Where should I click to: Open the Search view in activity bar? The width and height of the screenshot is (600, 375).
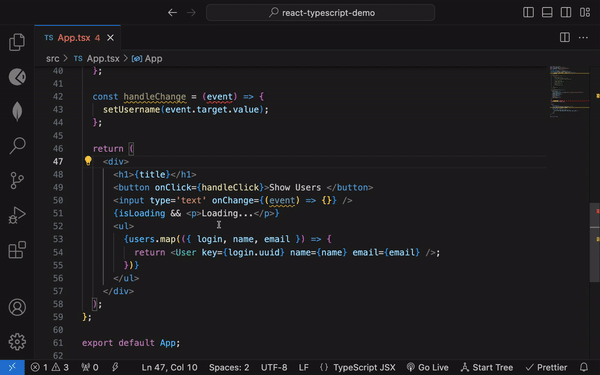[17, 145]
